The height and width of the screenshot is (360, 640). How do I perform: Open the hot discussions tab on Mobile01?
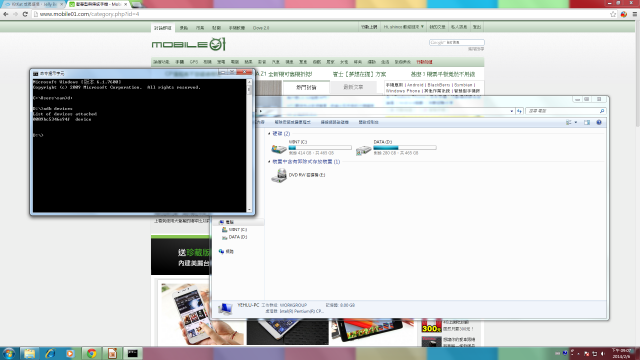306,87
